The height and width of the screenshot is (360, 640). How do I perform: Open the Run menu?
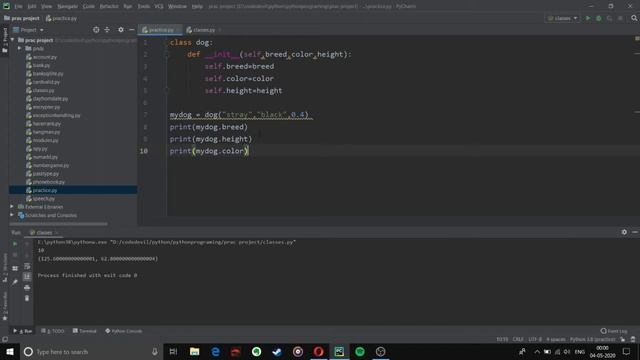(x=128, y=7)
